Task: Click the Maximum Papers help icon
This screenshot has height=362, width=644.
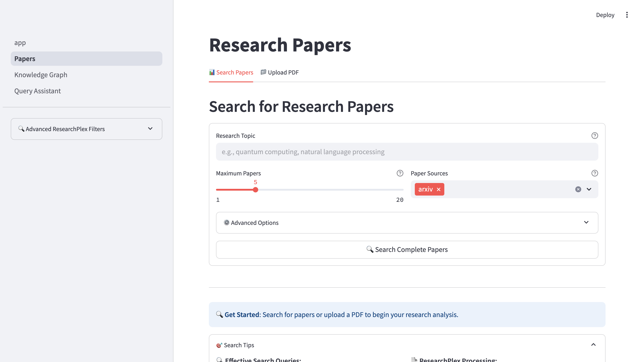Action: tap(400, 173)
